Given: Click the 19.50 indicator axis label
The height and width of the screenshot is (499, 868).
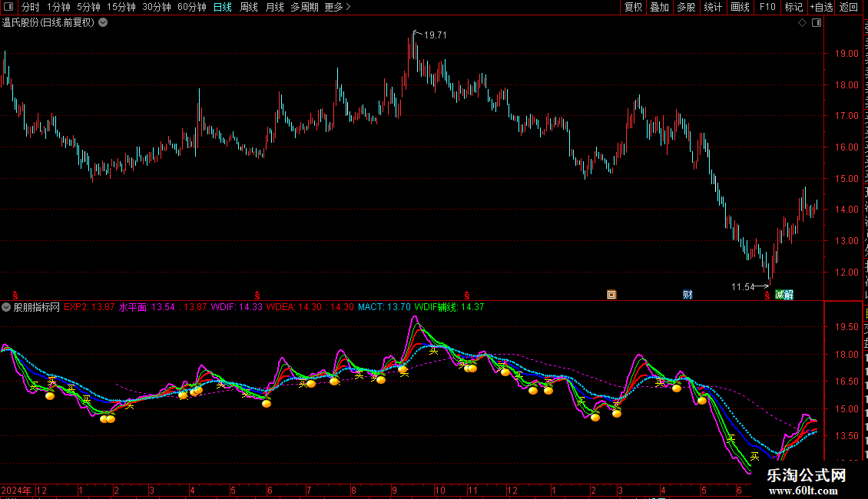Looking at the screenshot, I should pos(847,327).
